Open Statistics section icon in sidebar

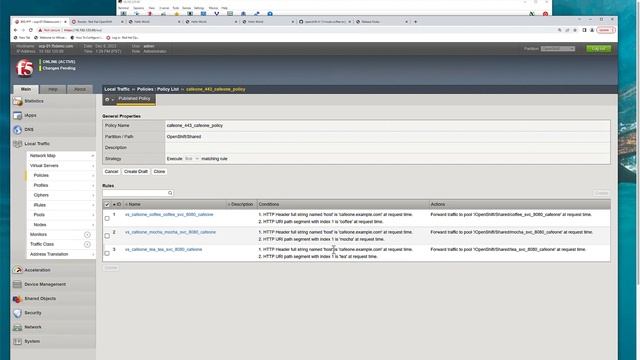18,101
